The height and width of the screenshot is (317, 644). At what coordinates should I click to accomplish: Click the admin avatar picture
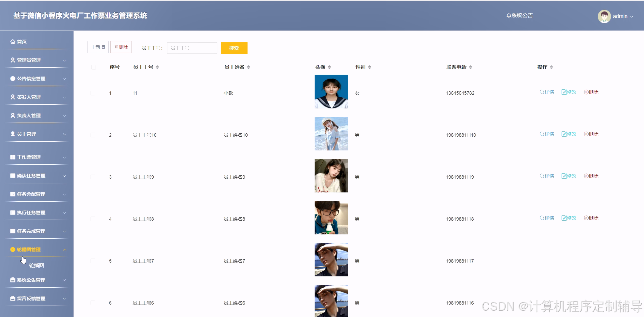click(604, 16)
